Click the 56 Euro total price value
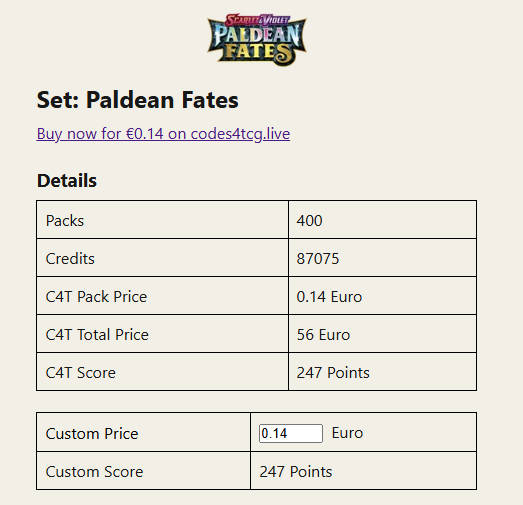Image resolution: width=523 pixels, height=505 pixels. [323, 335]
